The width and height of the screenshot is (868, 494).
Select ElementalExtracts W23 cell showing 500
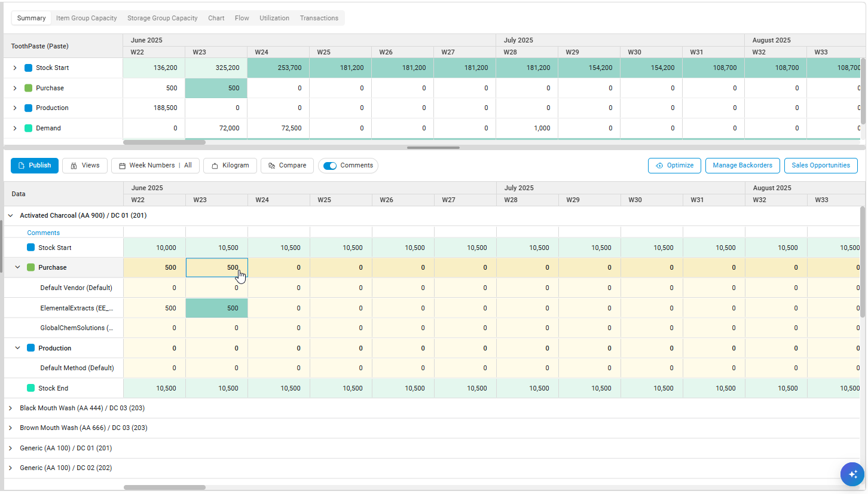(x=217, y=308)
